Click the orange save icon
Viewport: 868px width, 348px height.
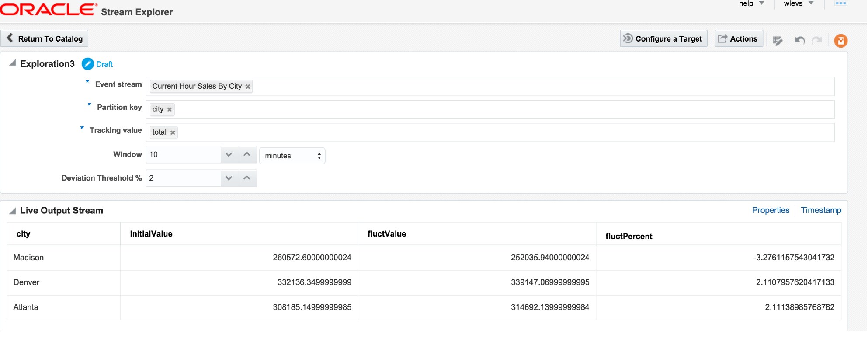tap(840, 41)
